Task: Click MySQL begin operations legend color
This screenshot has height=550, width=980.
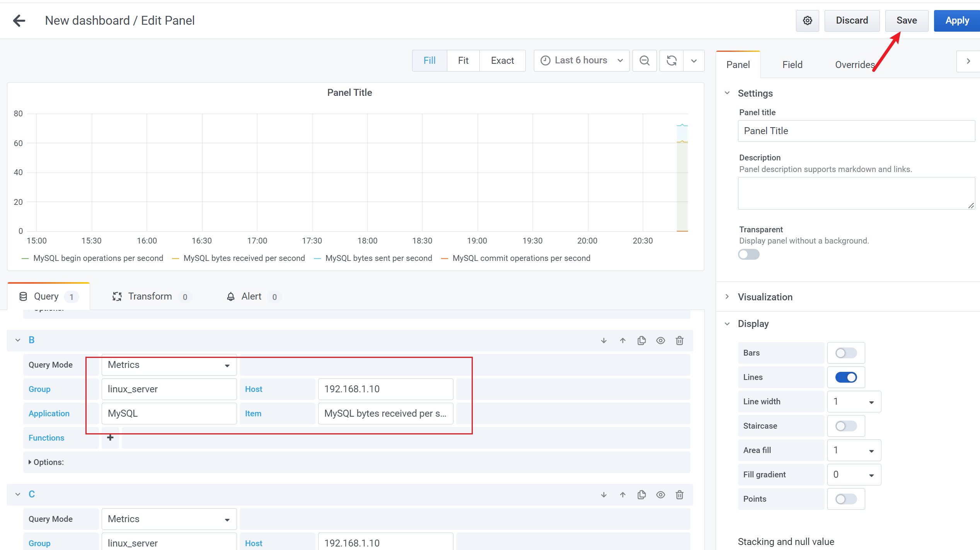Action: [25, 259]
